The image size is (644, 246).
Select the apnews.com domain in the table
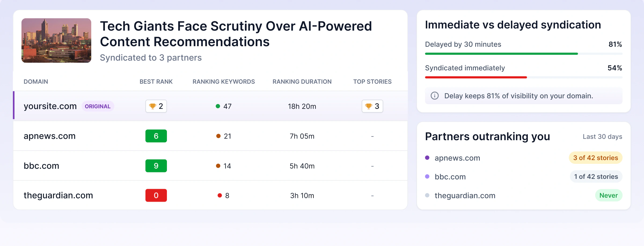click(50, 136)
